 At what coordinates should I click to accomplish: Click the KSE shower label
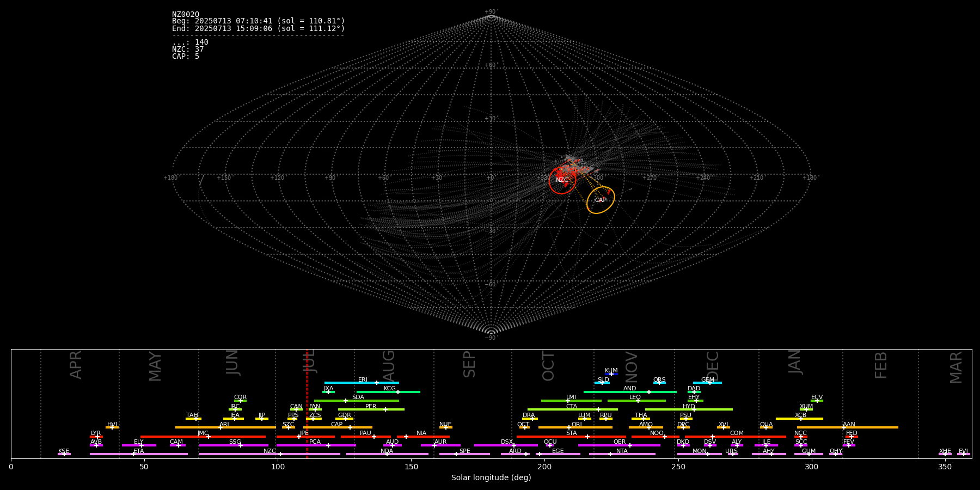(x=64, y=451)
